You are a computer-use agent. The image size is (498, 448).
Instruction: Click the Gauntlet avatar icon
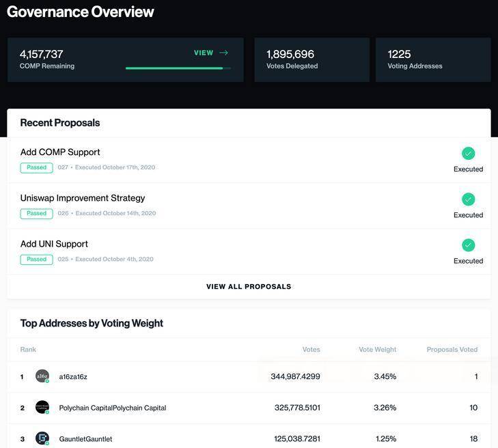42,438
